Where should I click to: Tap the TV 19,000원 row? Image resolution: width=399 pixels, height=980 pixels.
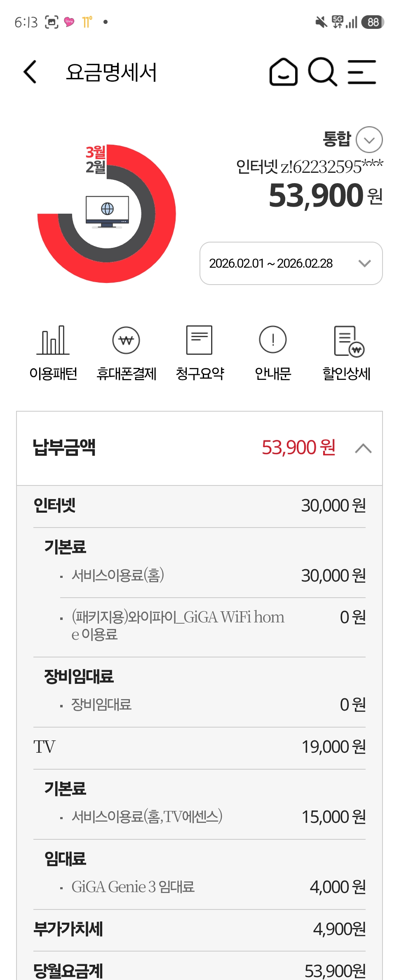pyautogui.click(x=199, y=747)
